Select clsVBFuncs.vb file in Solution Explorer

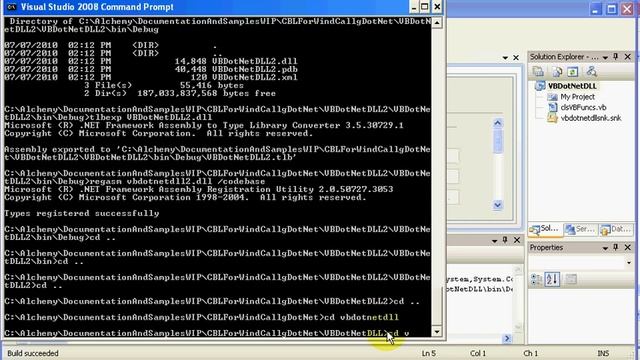(583, 107)
